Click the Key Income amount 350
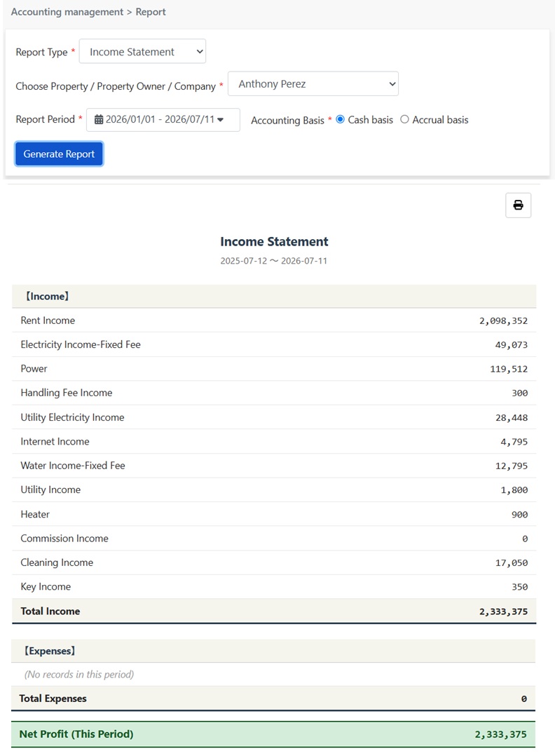The image size is (555, 756). 520,587
